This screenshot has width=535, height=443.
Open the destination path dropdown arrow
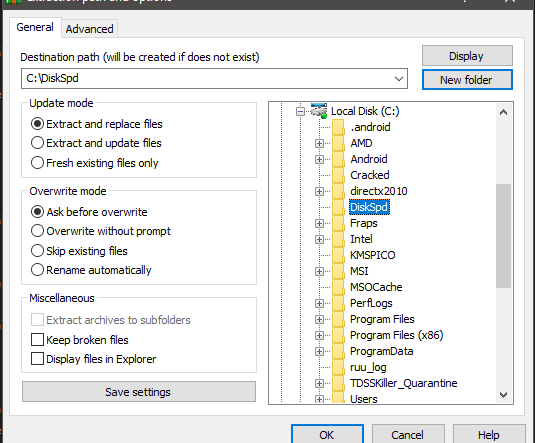coord(399,79)
